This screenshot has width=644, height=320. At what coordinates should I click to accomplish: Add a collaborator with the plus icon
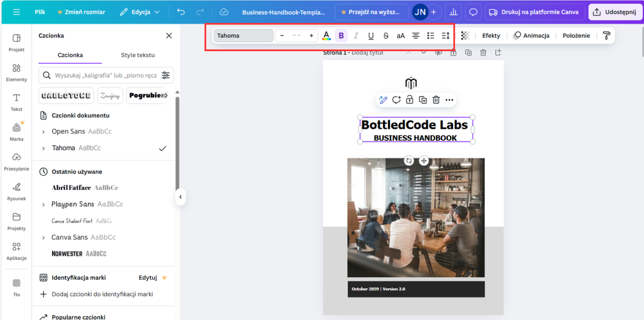(x=433, y=12)
